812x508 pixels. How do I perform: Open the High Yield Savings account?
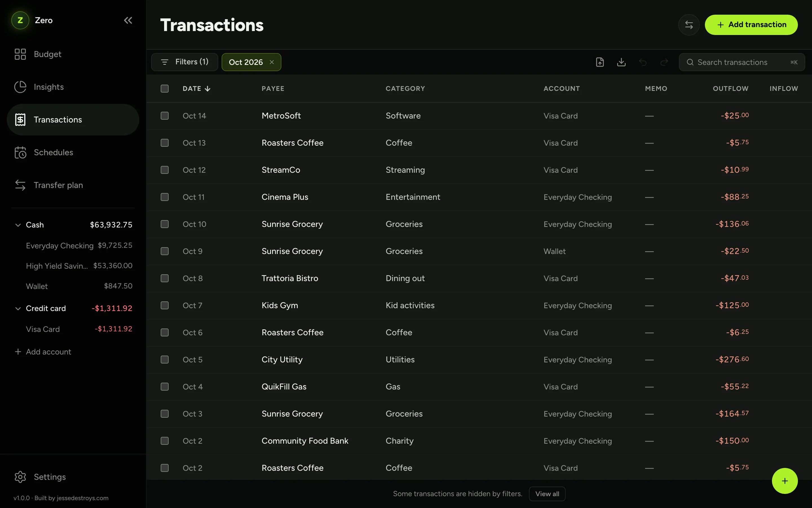point(79,266)
